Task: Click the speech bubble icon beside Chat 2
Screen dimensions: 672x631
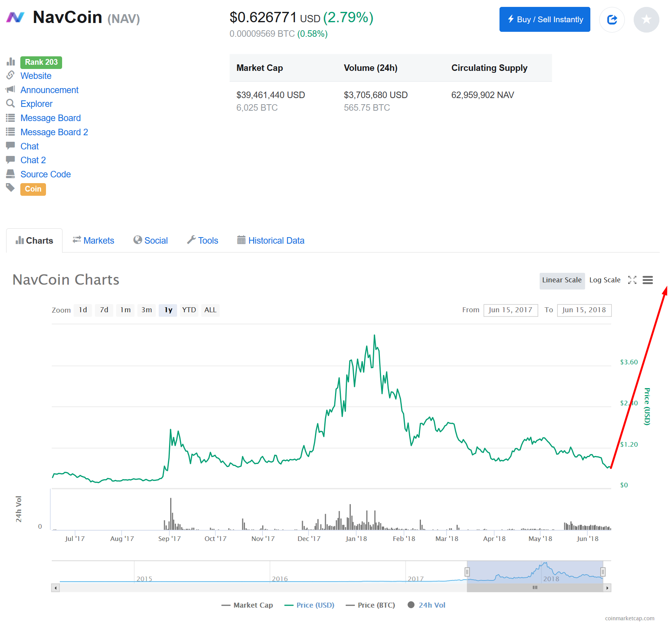Action: (x=11, y=160)
